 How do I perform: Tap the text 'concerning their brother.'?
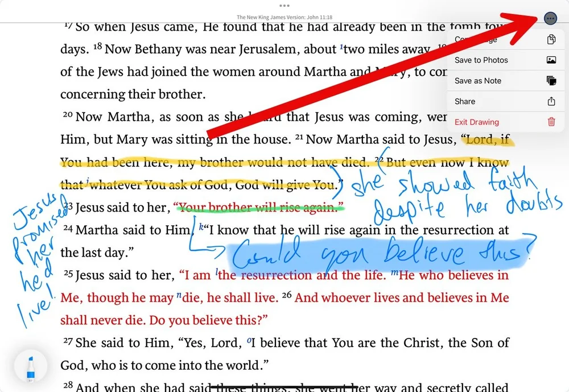133,94
